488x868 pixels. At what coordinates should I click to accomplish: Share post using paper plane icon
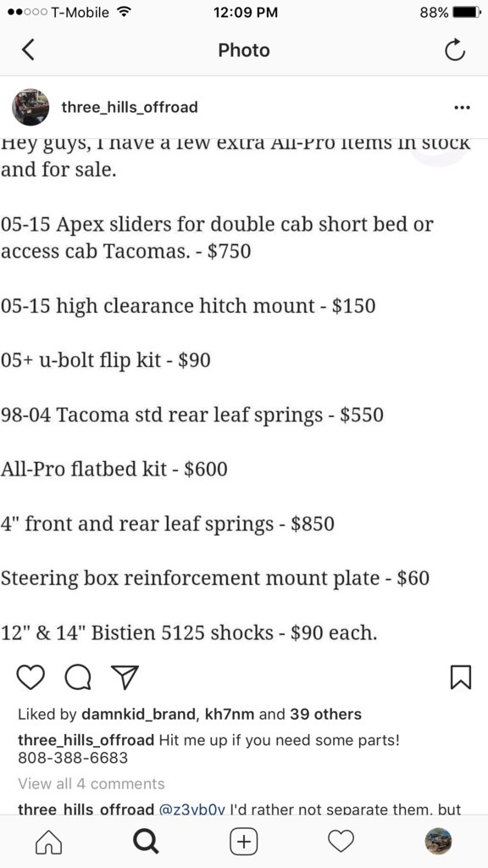tap(125, 677)
